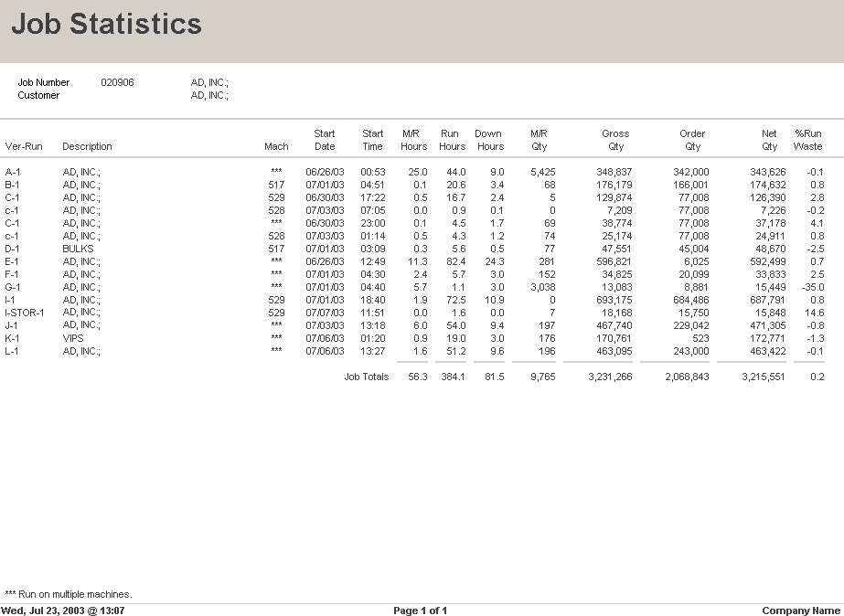Click total net quantity 3,215,551
Viewport: 844px width, 616px height.
pyautogui.click(x=764, y=377)
